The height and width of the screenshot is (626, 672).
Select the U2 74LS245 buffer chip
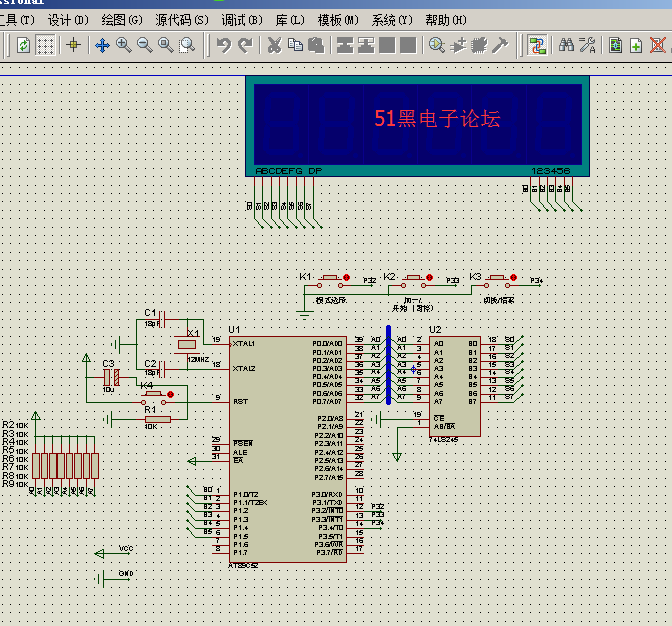click(x=455, y=386)
